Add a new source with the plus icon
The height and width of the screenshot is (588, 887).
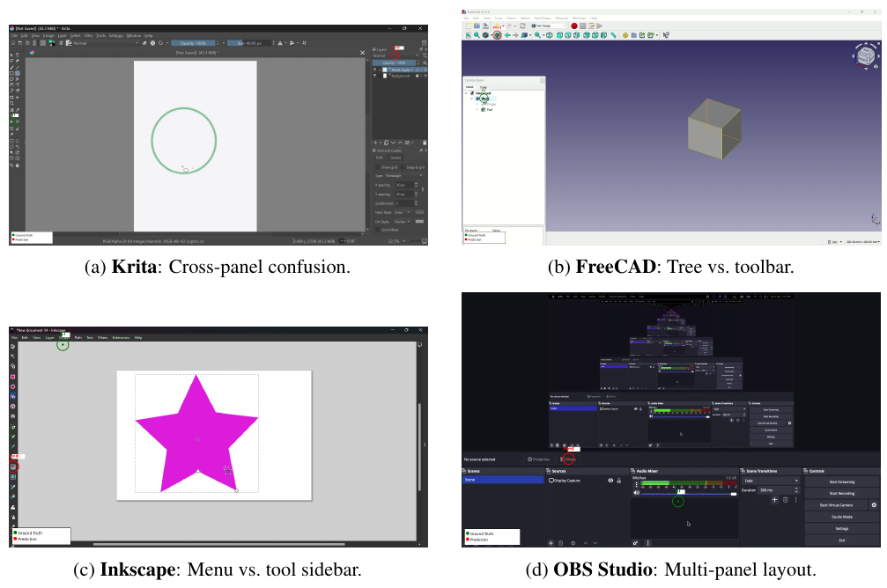click(x=551, y=543)
